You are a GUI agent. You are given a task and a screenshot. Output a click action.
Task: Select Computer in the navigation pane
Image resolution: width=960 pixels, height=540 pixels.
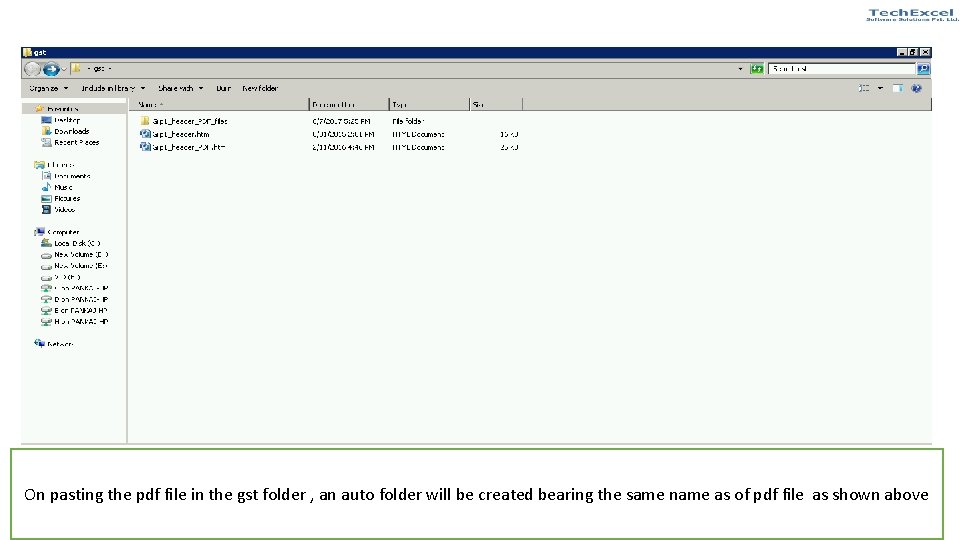click(x=63, y=232)
